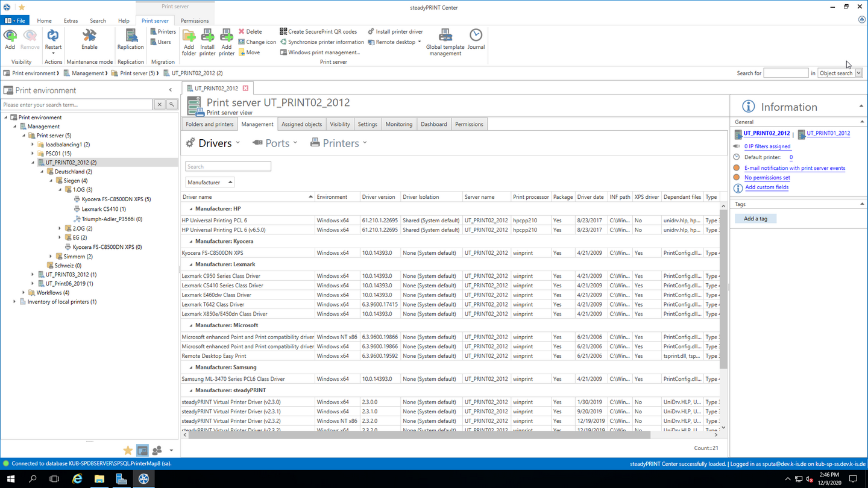Open the Assigned objects tab
868x488 pixels.
pyautogui.click(x=301, y=124)
